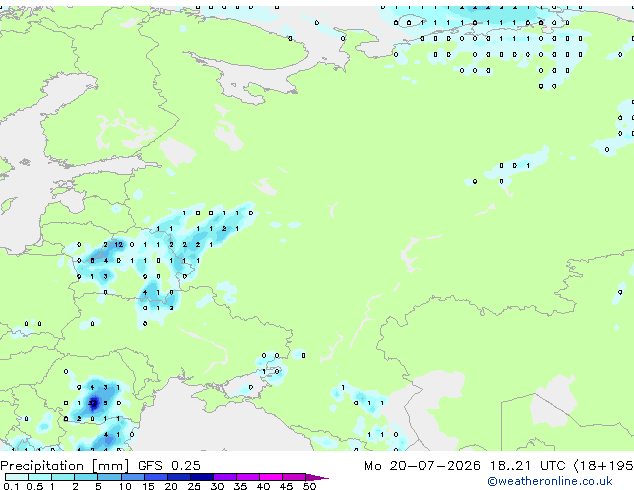Click the legend label '30'
Viewport: 634px width, 490px height.
[217, 486]
